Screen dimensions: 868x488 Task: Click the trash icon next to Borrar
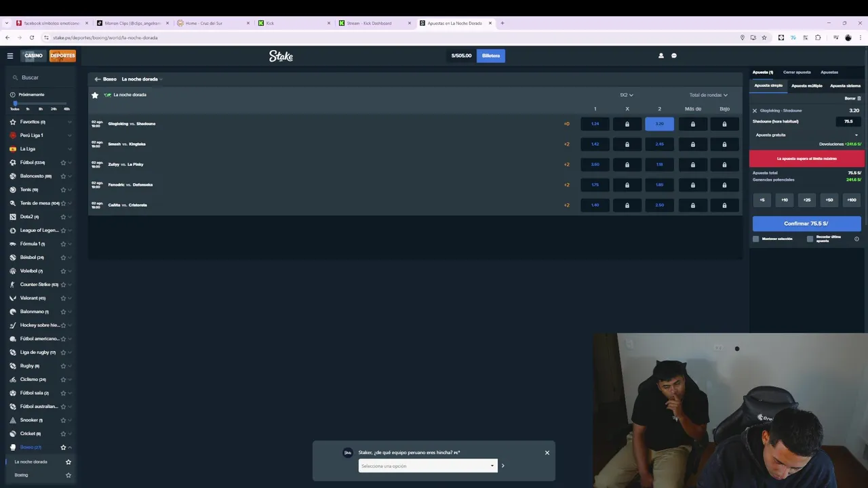point(859,98)
